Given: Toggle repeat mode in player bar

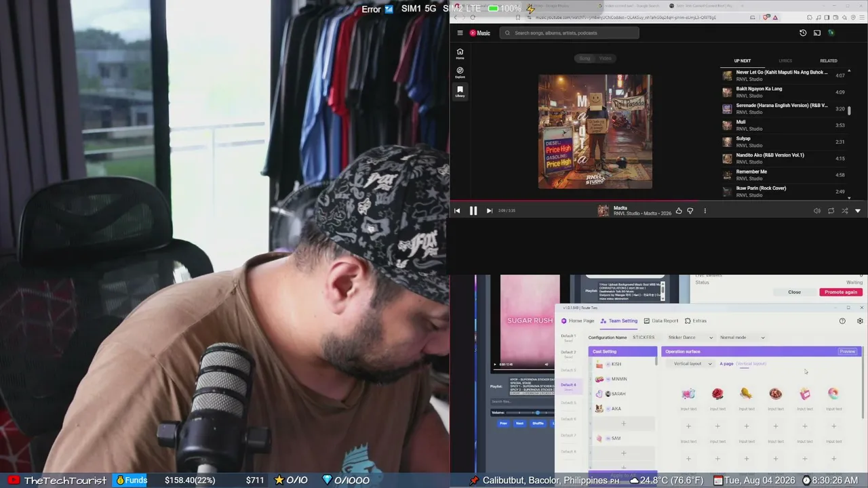Looking at the screenshot, I should coord(831,211).
